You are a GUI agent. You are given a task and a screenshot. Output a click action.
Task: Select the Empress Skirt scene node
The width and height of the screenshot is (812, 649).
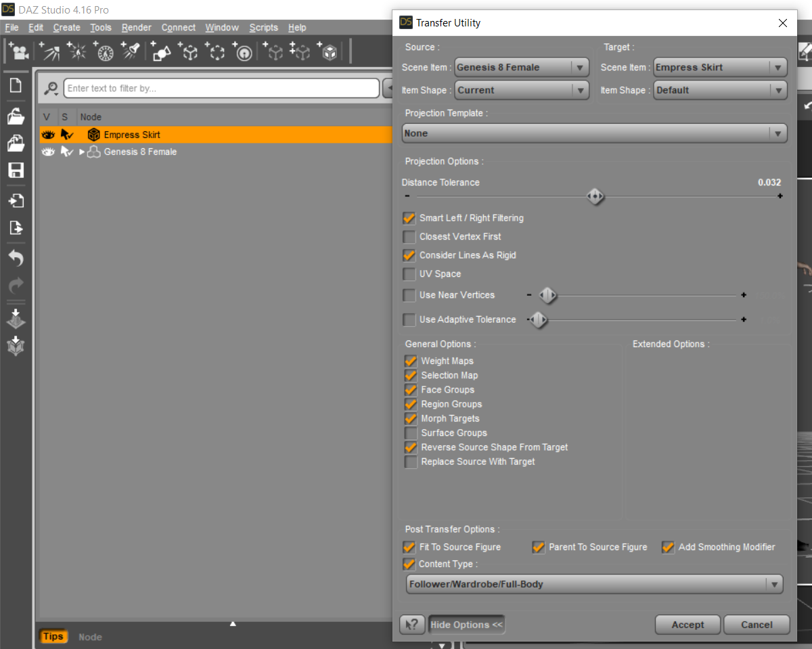[217, 135]
